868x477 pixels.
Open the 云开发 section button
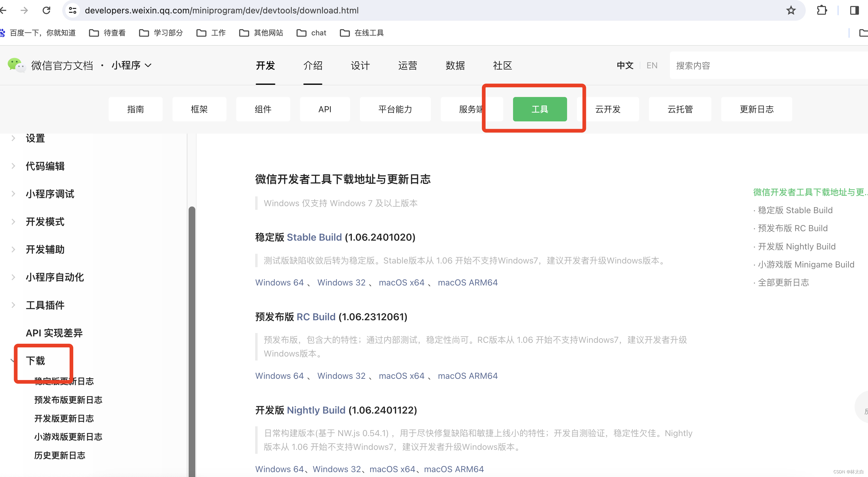(x=608, y=109)
